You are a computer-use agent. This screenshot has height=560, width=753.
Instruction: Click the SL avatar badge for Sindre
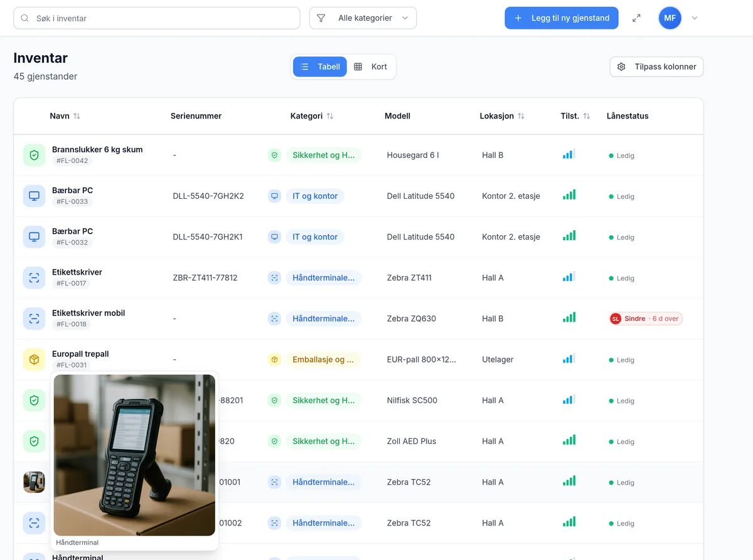616,319
